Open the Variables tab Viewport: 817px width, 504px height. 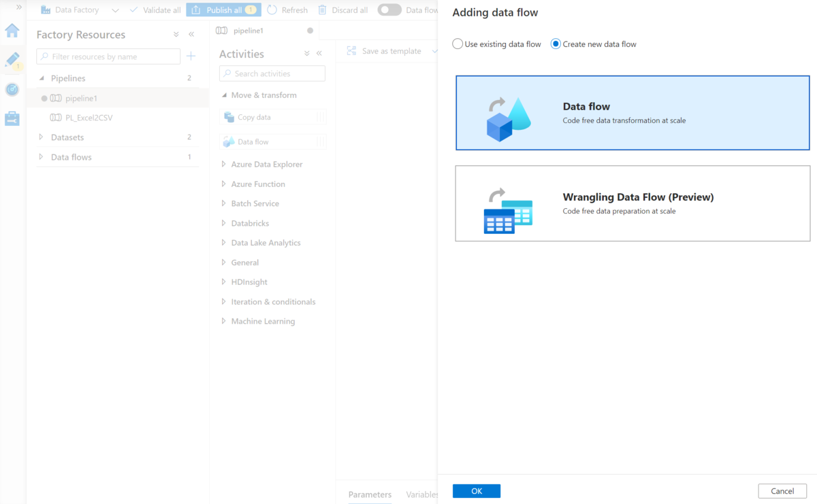pos(422,494)
